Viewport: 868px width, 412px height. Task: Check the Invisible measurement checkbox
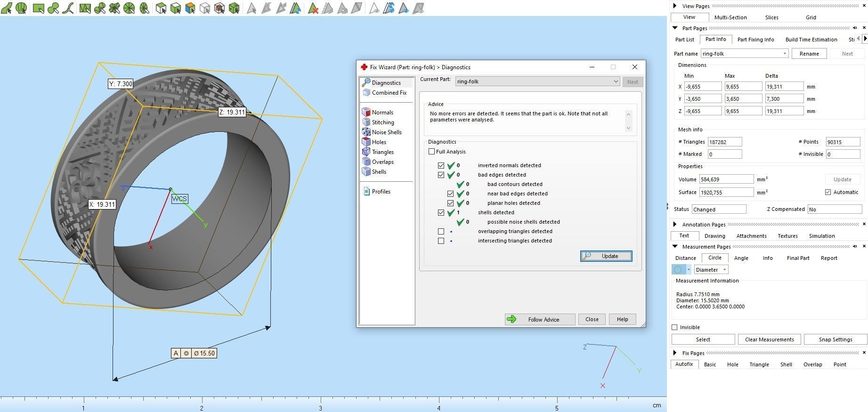[674, 327]
